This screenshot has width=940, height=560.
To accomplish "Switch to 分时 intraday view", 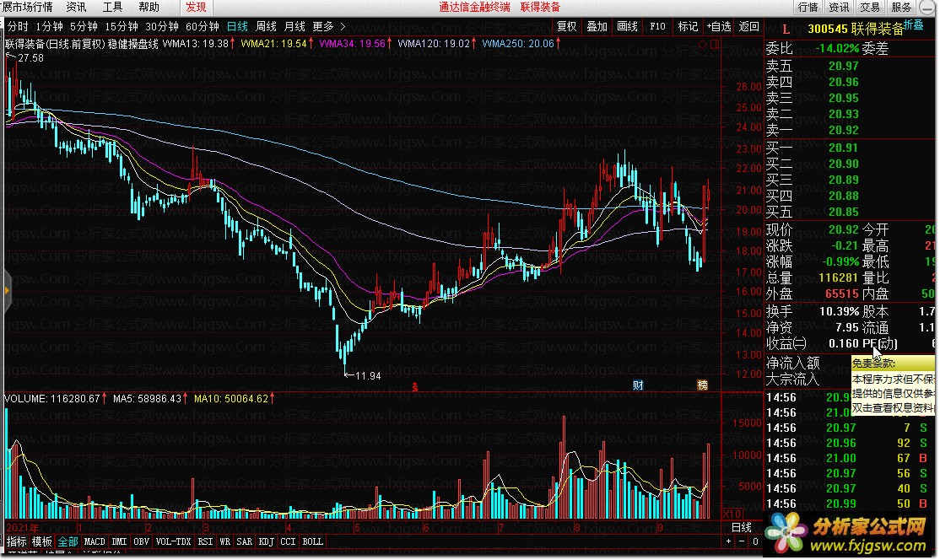I will coord(18,26).
